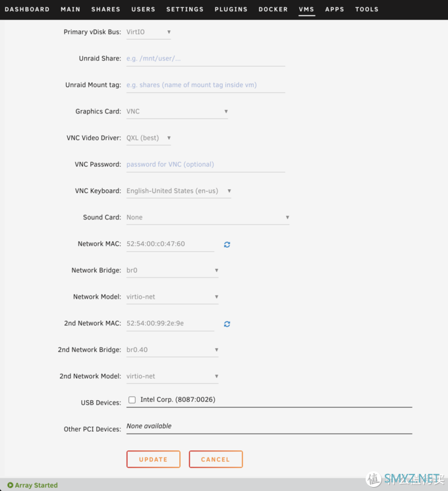
Task: Open the 2nd Network Bridge dropdown
Action: 172,350
